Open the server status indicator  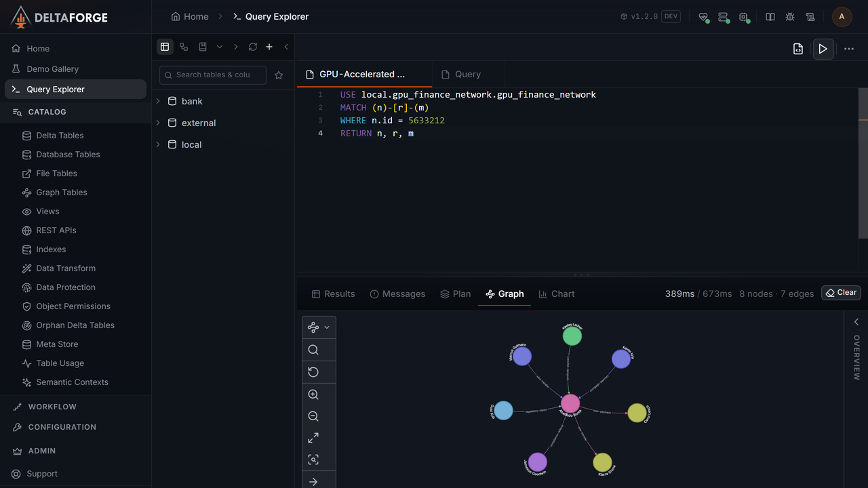click(x=723, y=17)
